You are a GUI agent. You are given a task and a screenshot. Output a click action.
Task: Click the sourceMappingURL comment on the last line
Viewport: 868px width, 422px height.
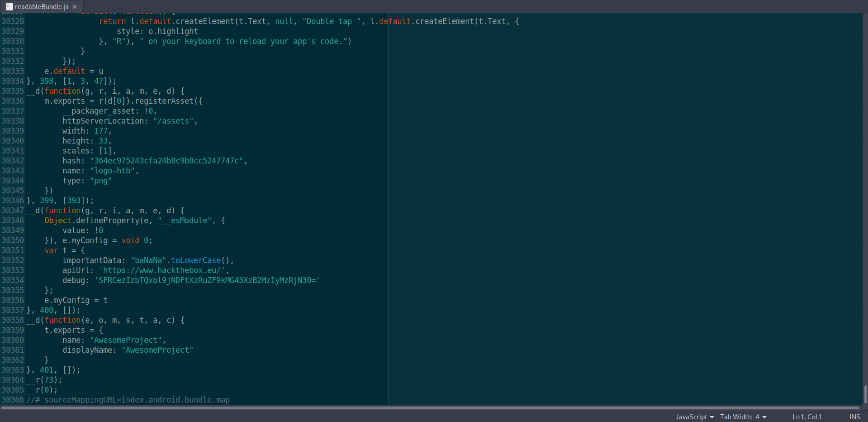128,400
